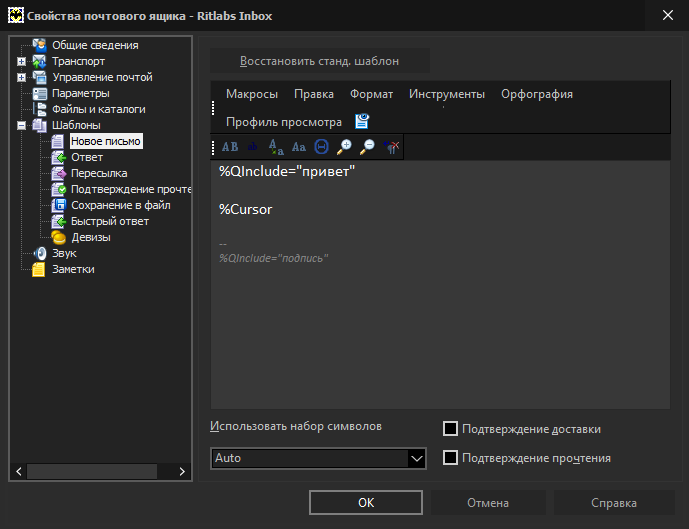Screen dimensions: 689x529
Task: Click the paragraph marks toggle icon
Action: click(391, 147)
